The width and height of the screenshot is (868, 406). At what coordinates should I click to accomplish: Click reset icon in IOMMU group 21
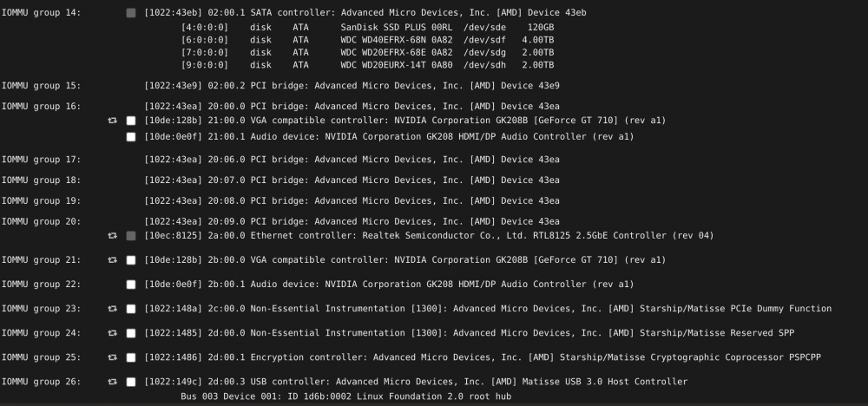(x=112, y=260)
